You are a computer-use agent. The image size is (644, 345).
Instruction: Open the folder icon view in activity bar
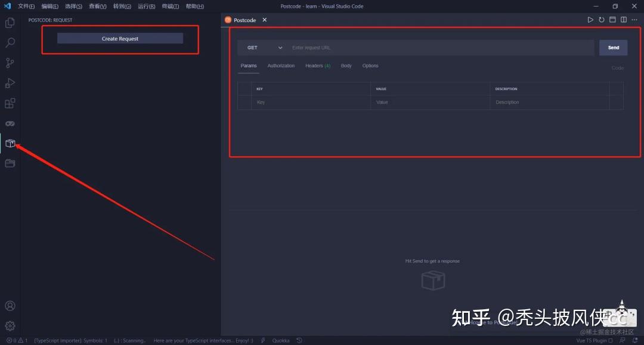10,163
